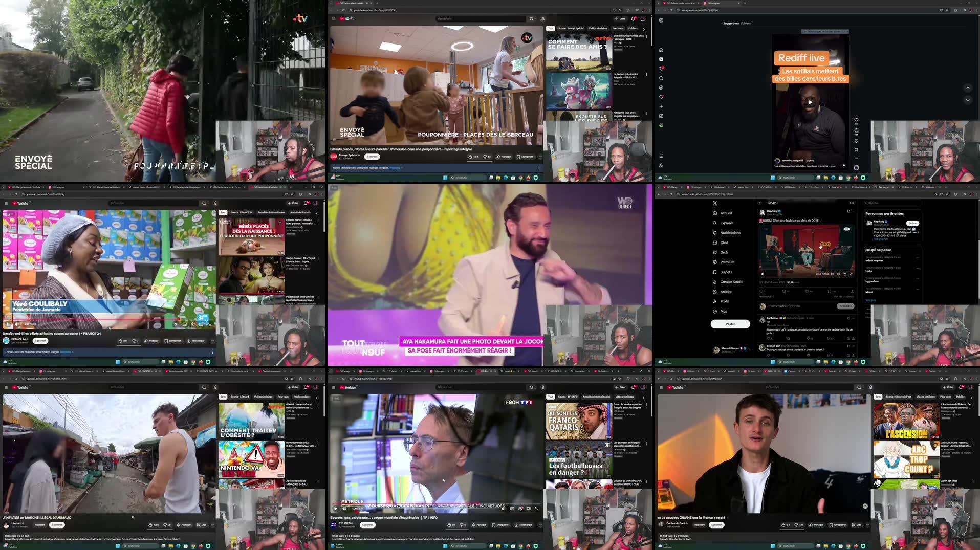Enter fullscreen on the Rap king video
Screen dimensions: 980x550
point(851,274)
